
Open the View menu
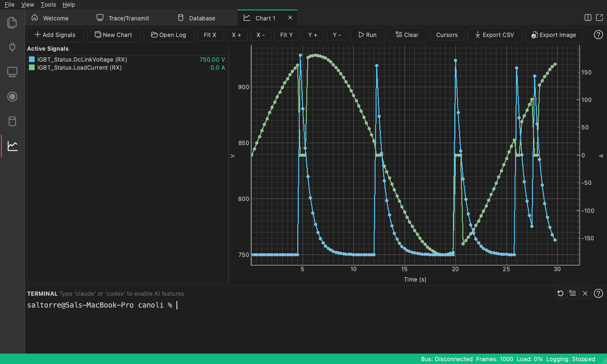click(x=28, y=4)
